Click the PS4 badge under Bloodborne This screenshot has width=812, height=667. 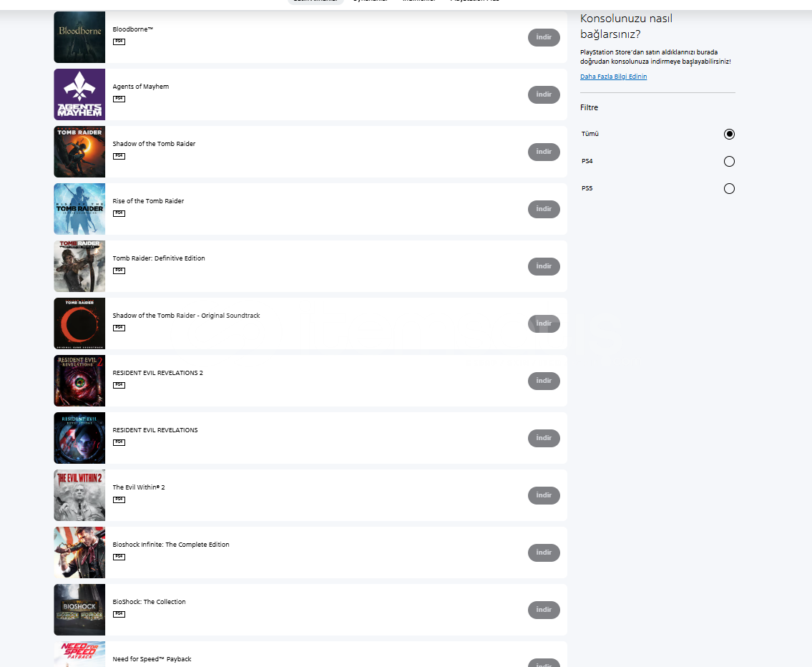pyautogui.click(x=119, y=42)
